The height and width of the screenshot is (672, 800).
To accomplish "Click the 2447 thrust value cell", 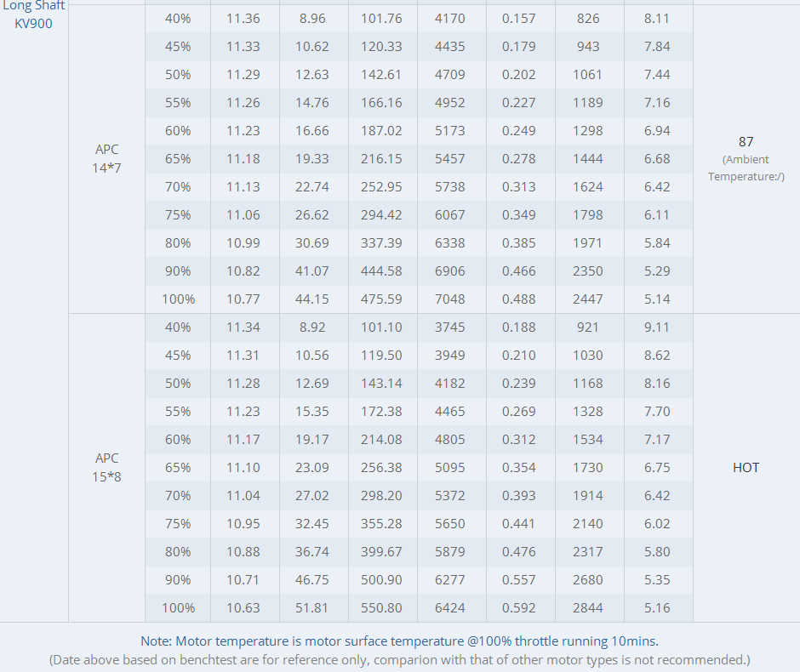I will 588,299.
